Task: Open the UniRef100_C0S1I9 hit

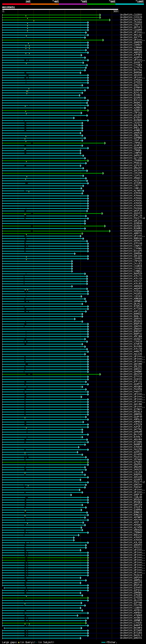Action: tap(131, 17)
